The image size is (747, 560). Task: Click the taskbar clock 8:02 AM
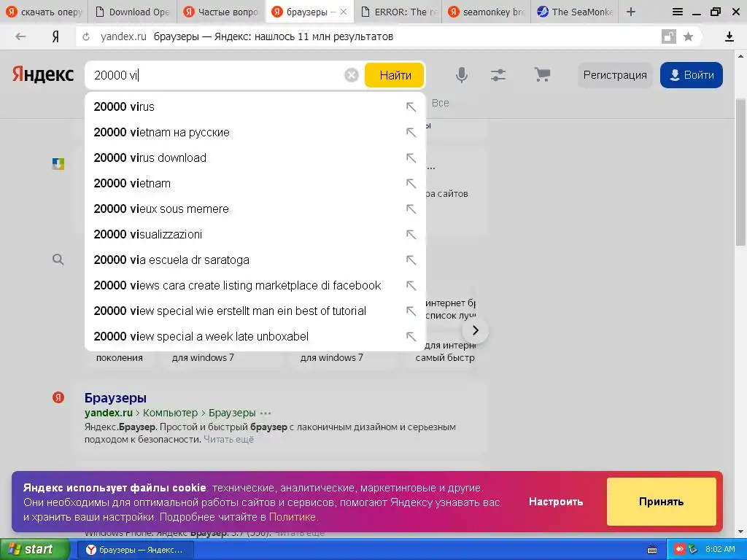pyautogui.click(x=720, y=550)
